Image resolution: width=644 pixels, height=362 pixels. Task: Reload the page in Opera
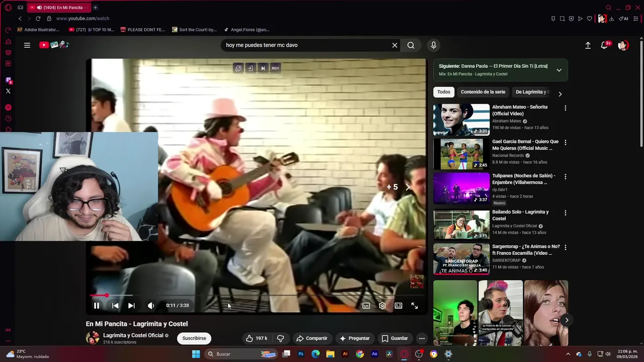coord(38,19)
